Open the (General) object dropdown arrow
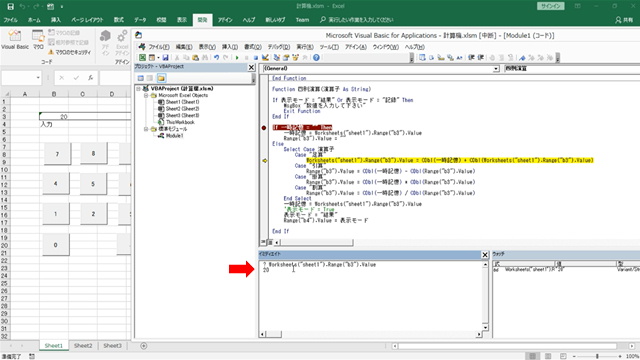640x360 pixels. (x=496, y=69)
